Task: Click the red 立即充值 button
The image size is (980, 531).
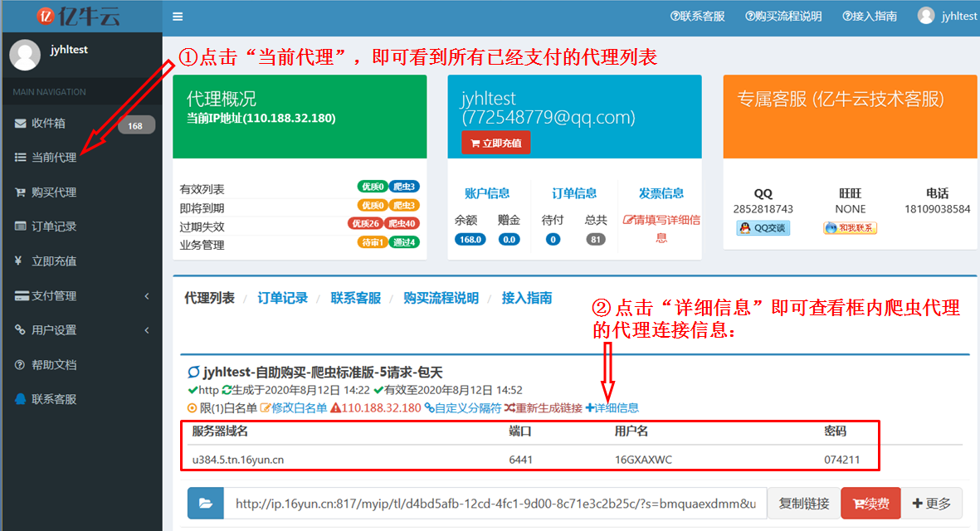Action: tap(496, 143)
